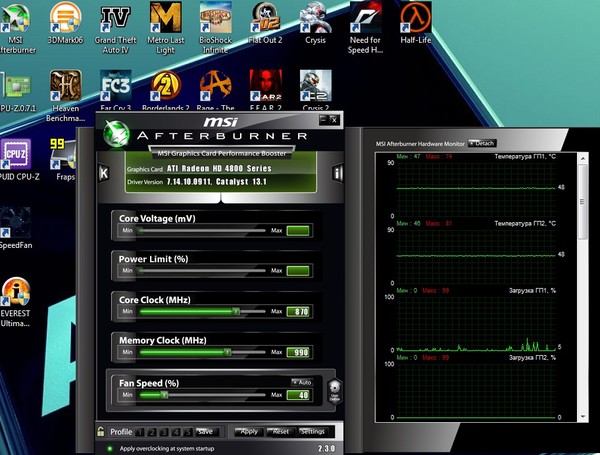Open the 3DMark06 desktop shortcut
Viewport: 600px width, 455px height.
pos(65,23)
